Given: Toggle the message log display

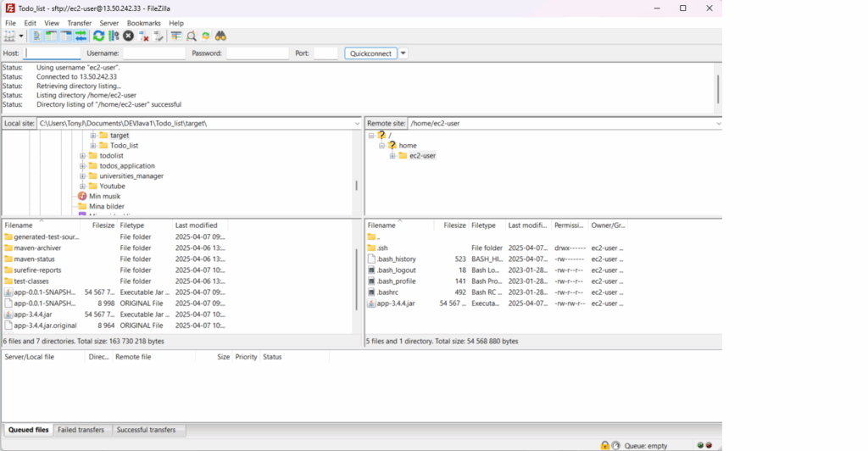Looking at the screenshot, I should [x=36, y=36].
